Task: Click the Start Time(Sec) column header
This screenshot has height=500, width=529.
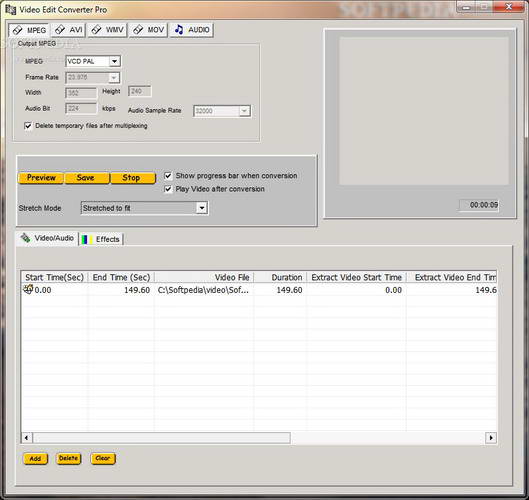Action: coord(54,277)
